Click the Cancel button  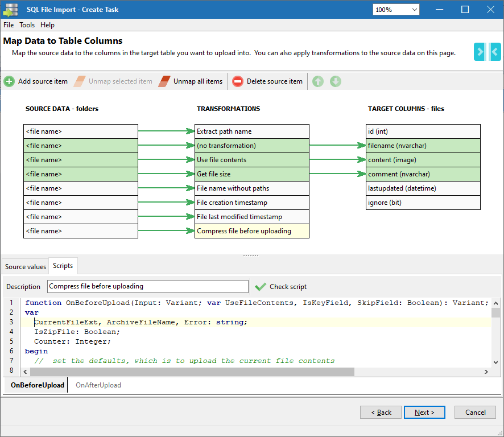point(475,413)
